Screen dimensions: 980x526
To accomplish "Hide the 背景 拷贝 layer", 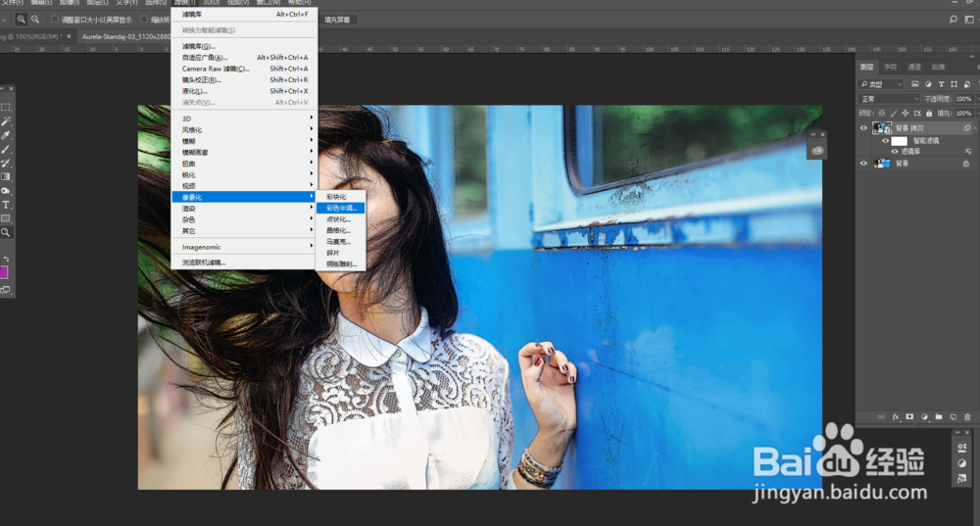I will (863, 128).
